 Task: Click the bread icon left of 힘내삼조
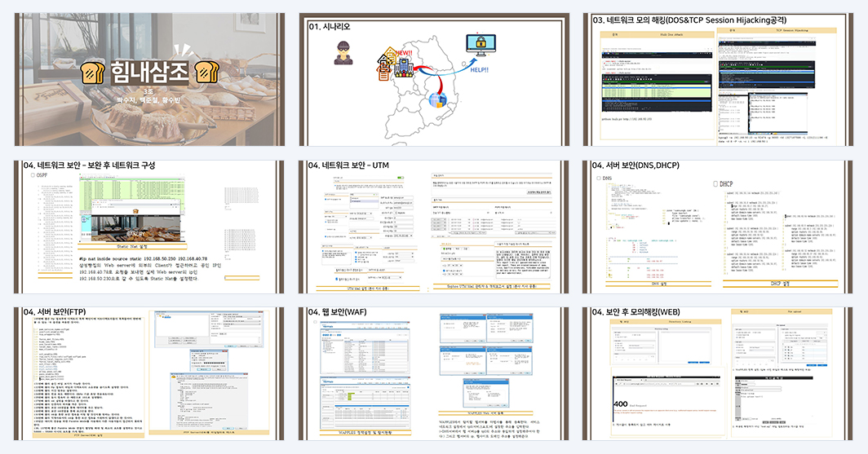tap(92, 73)
